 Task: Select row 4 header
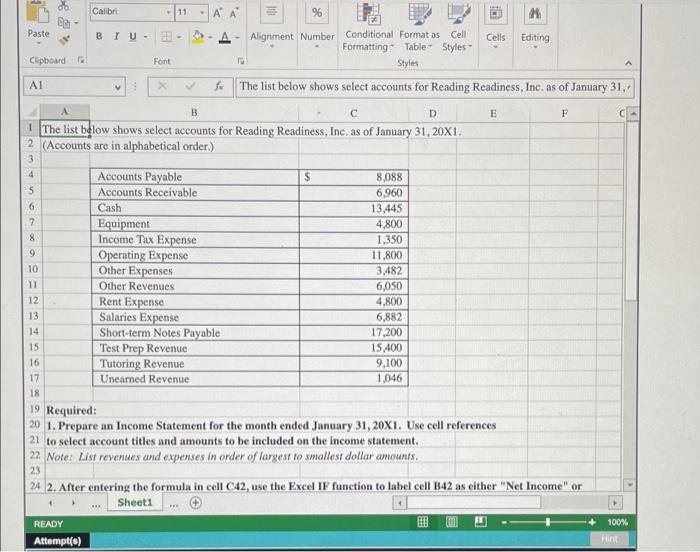point(31,175)
